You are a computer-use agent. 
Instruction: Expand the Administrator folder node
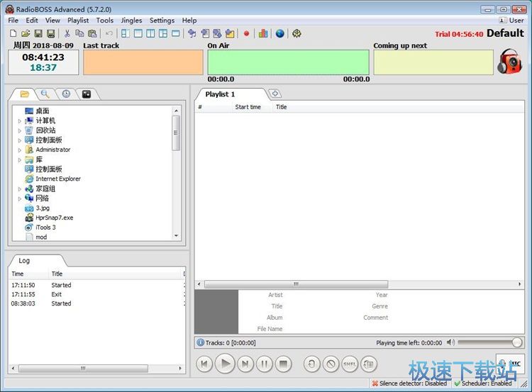pyautogui.click(x=20, y=150)
